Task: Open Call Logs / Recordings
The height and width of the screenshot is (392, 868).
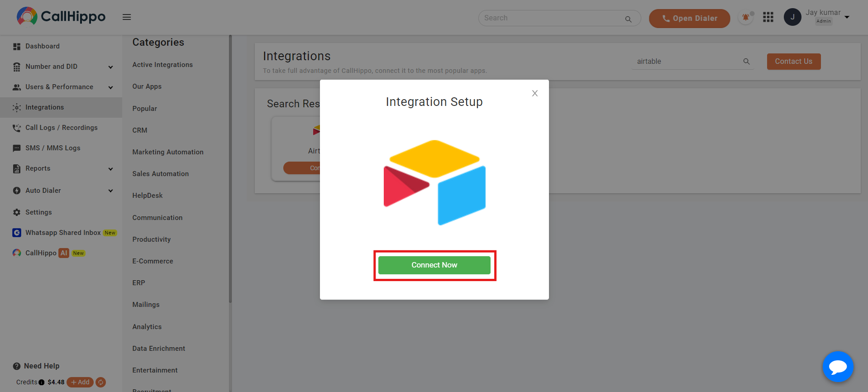Action: (x=62, y=128)
